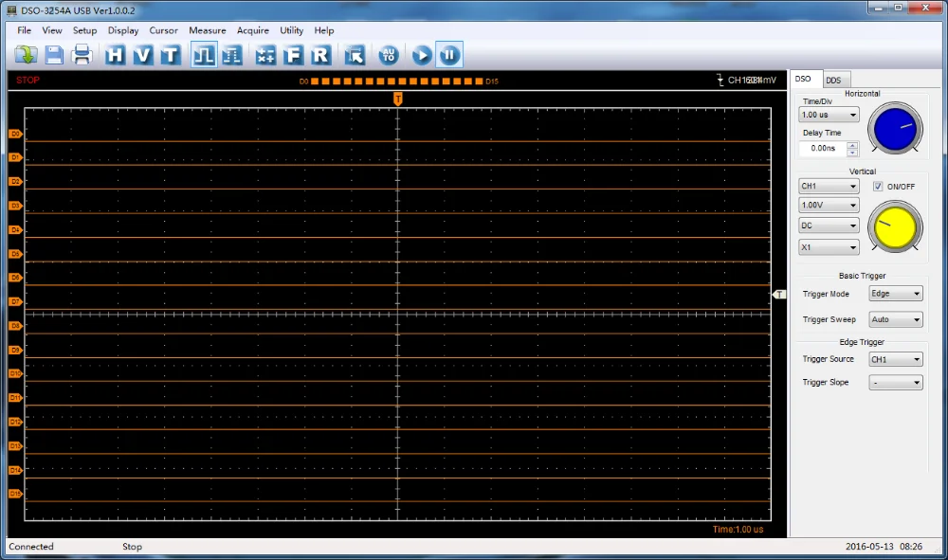Open the CH1 channel select dropdown
This screenshot has width=948, height=560.
pos(829,186)
